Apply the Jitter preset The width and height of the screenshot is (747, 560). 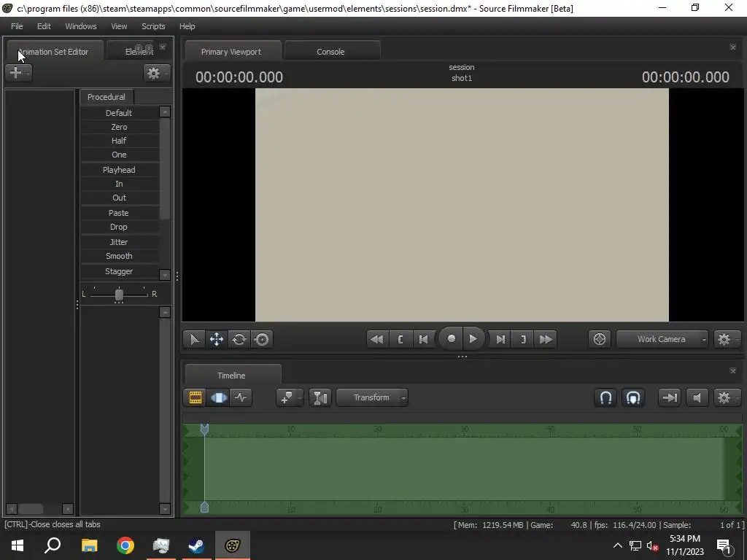[119, 242]
